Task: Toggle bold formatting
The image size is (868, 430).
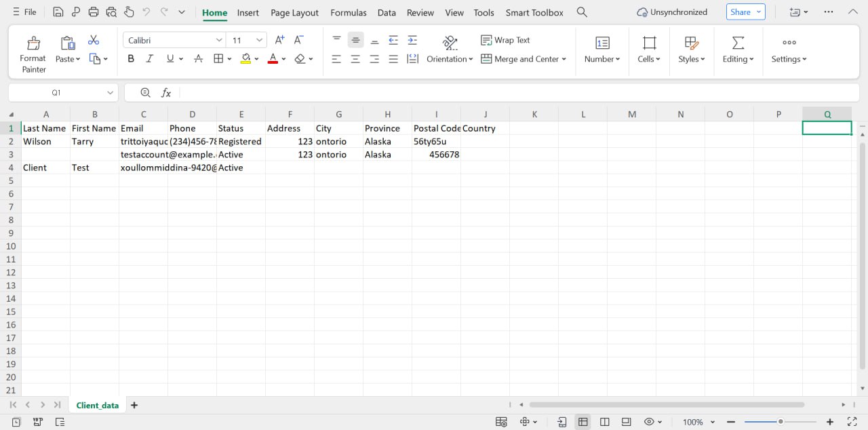Action: point(131,59)
